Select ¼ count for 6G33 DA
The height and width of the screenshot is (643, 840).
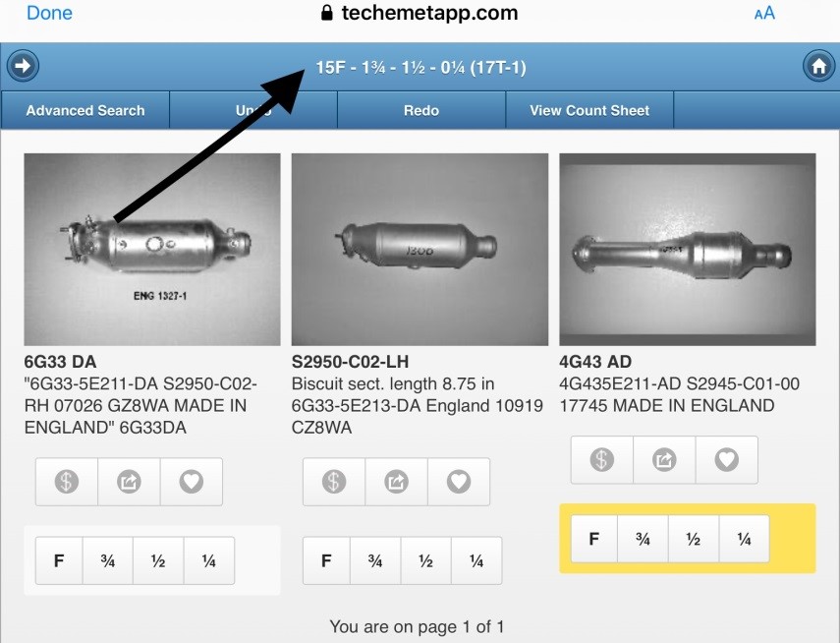point(208,561)
